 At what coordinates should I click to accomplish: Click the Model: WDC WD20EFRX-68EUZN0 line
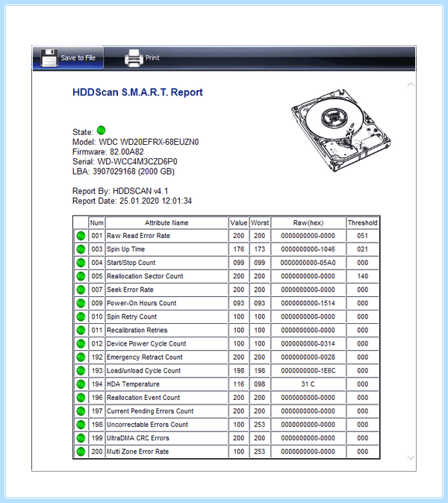pos(135,142)
